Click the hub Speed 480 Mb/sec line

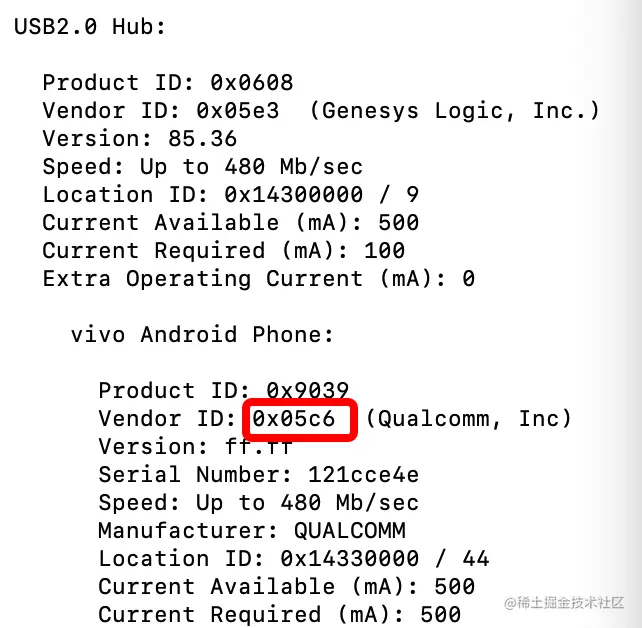point(203,167)
